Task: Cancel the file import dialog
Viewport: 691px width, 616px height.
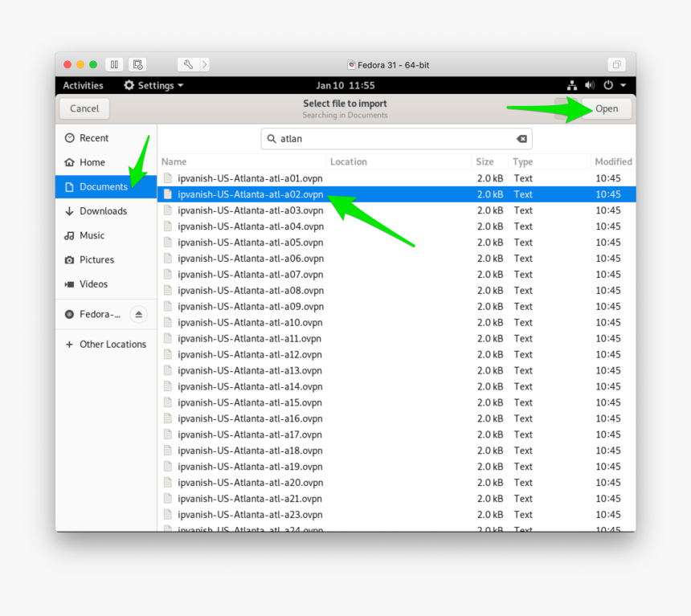Action: pos(84,108)
